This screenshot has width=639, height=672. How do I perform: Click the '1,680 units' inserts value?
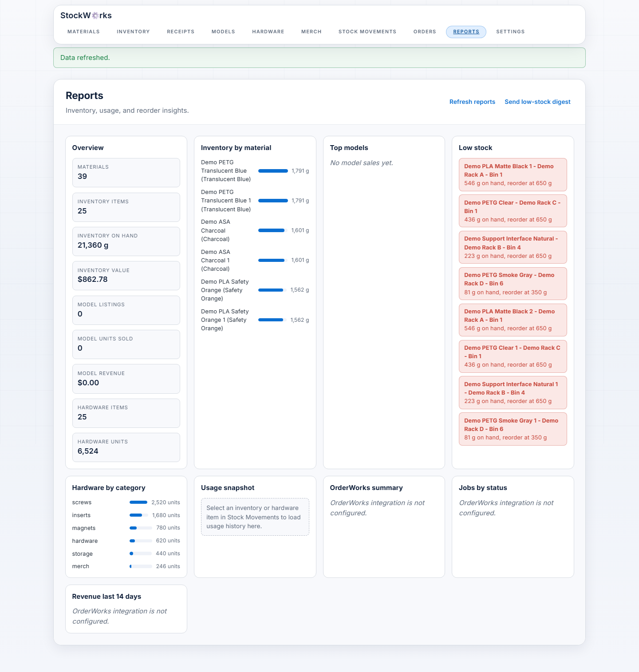click(x=166, y=515)
